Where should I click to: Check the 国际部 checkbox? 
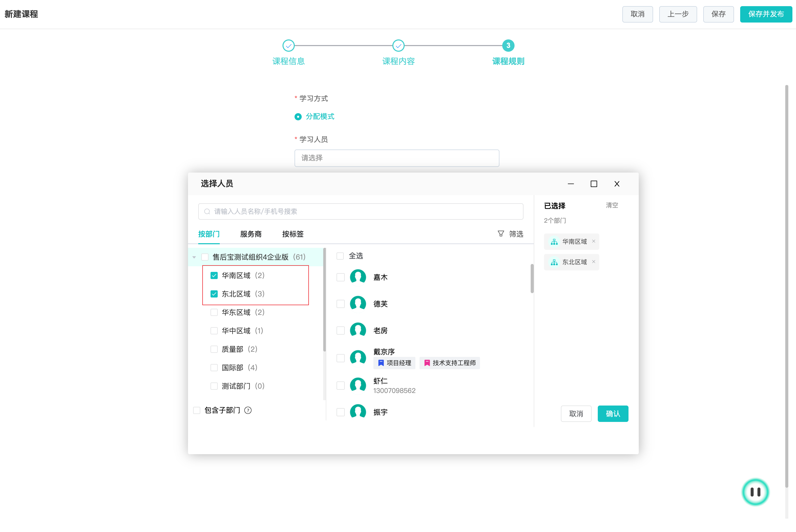214,367
